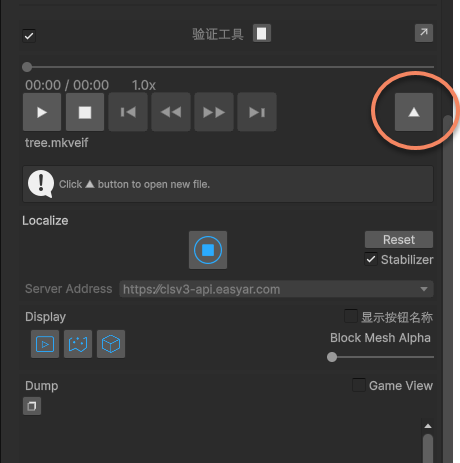The height and width of the screenshot is (463, 460).
Task: Open a new file with the eject button
Action: pos(414,112)
